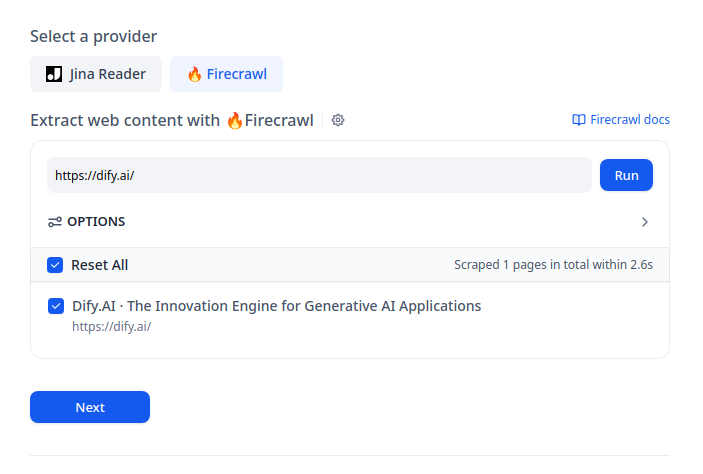This screenshot has height=474, width=703.
Task: Open the Firecrawl docs link
Action: (x=621, y=120)
